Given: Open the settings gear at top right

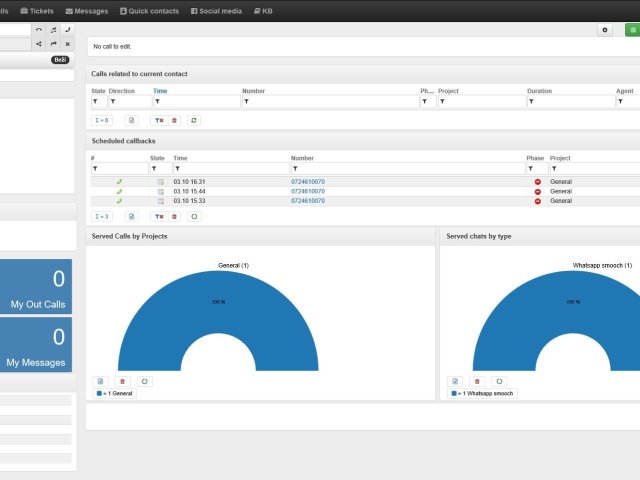Looking at the screenshot, I should click(x=605, y=30).
